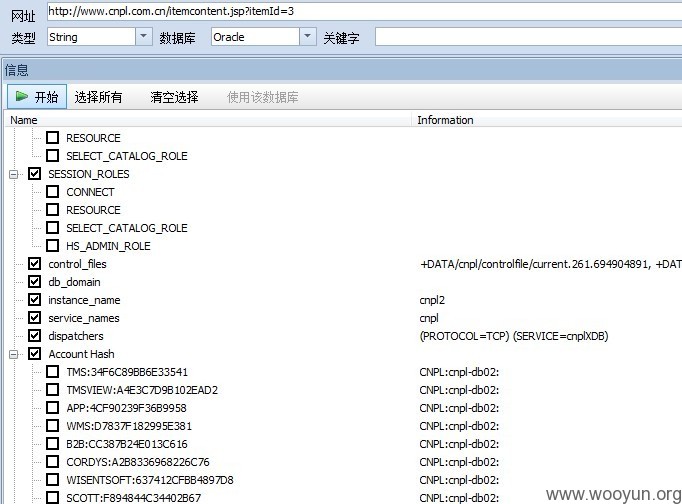Collapse the SESSION_ROLES tree node
This screenshot has height=504, width=682.
[x=14, y=174]
